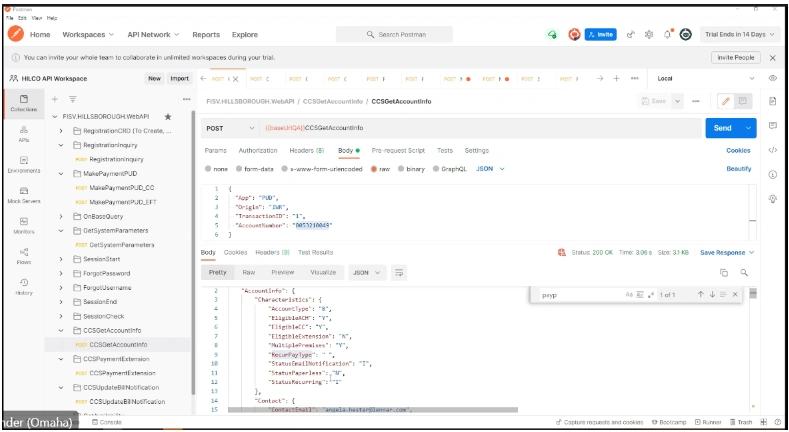Open the History sidebar panel
Image resolution: width=789 pixels, height=432 pixels.
[24, 287]
